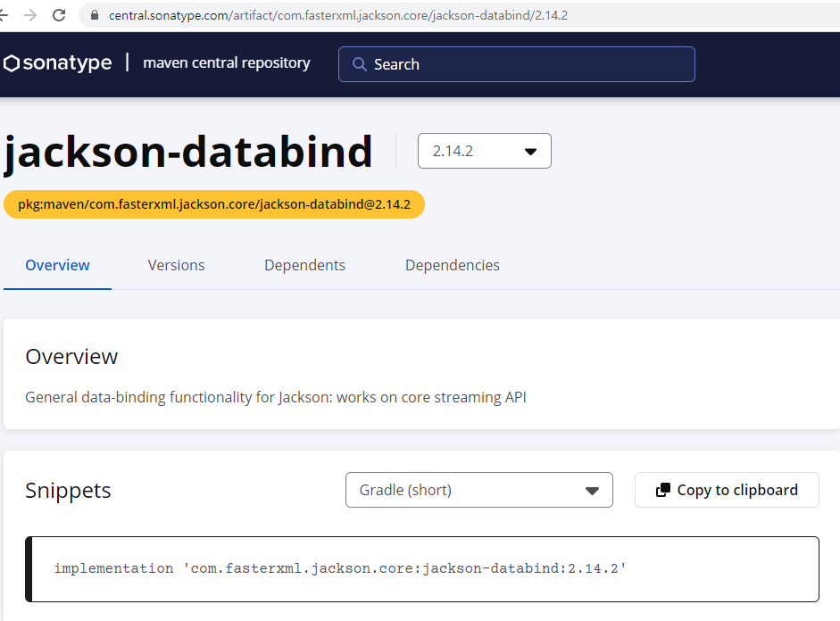The width and height of the screenshot is (840, 621).
Task: Click the browser address bar URL
Action: tap(338, 15)
